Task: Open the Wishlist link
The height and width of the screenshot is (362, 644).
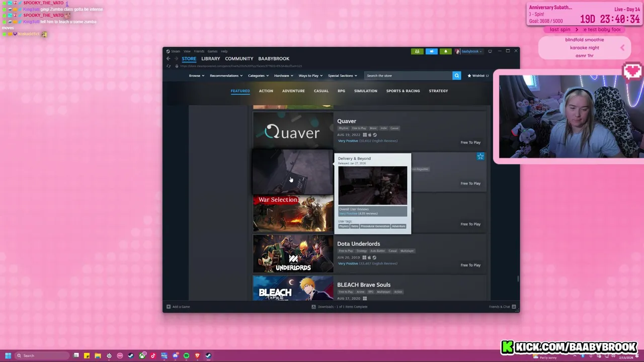Action: [x=478, y=75]
